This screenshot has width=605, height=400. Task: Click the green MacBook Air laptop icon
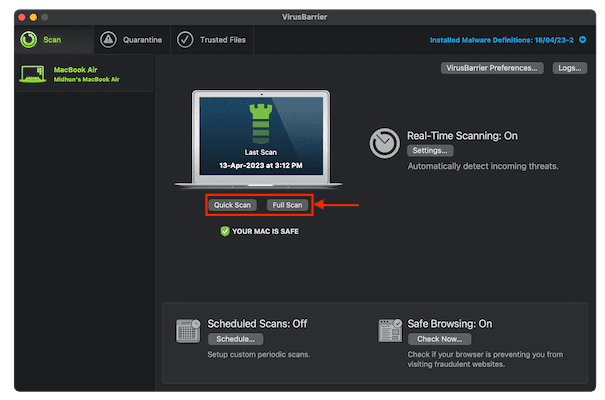33,74
